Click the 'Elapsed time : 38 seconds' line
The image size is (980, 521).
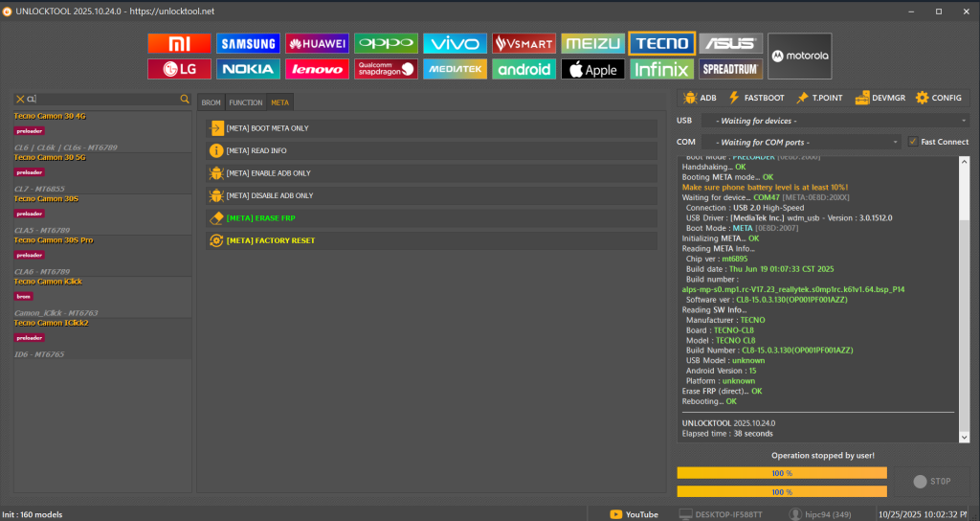[x=727, y=434]
